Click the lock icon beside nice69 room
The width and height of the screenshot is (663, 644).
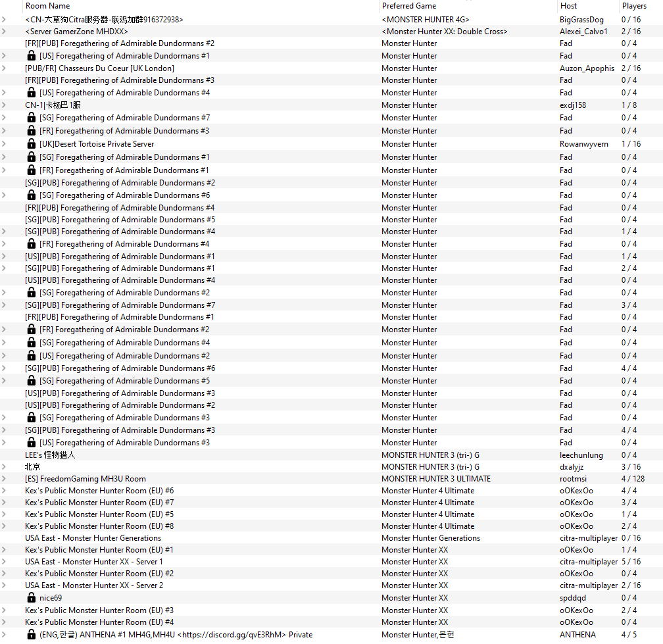point(32,597)
